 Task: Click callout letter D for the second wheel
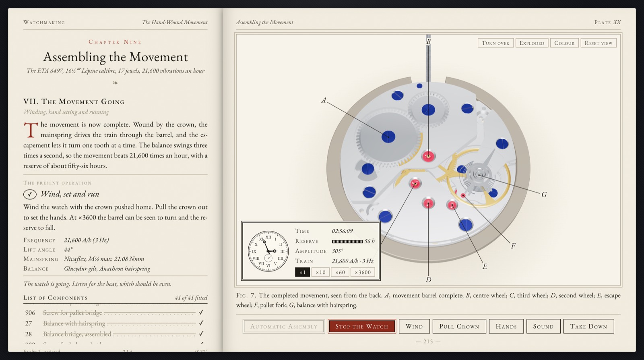[x=428, y=279]
